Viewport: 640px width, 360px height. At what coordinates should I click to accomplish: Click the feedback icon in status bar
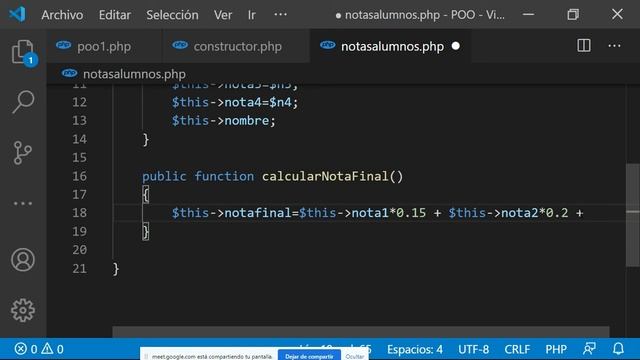pos(589,349)
